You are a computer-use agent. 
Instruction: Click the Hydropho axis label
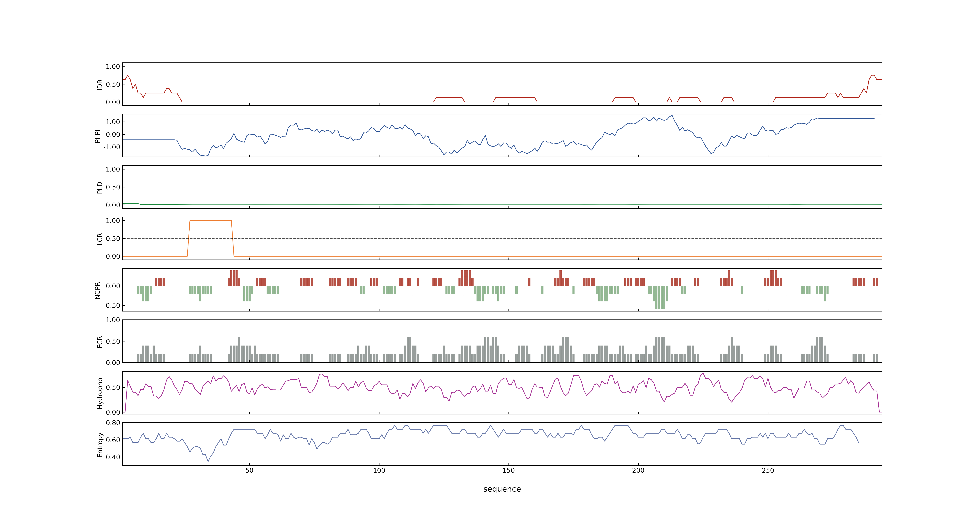tap(100, 393)
